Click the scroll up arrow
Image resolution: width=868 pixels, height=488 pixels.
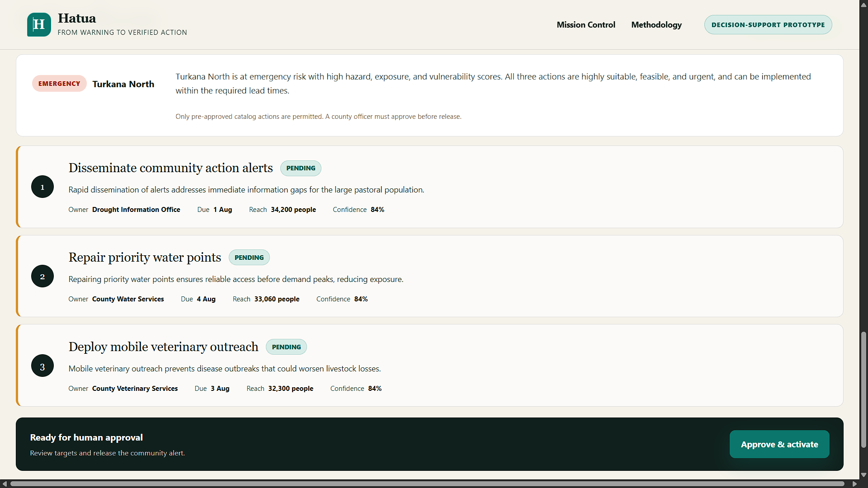coord(863,5)
